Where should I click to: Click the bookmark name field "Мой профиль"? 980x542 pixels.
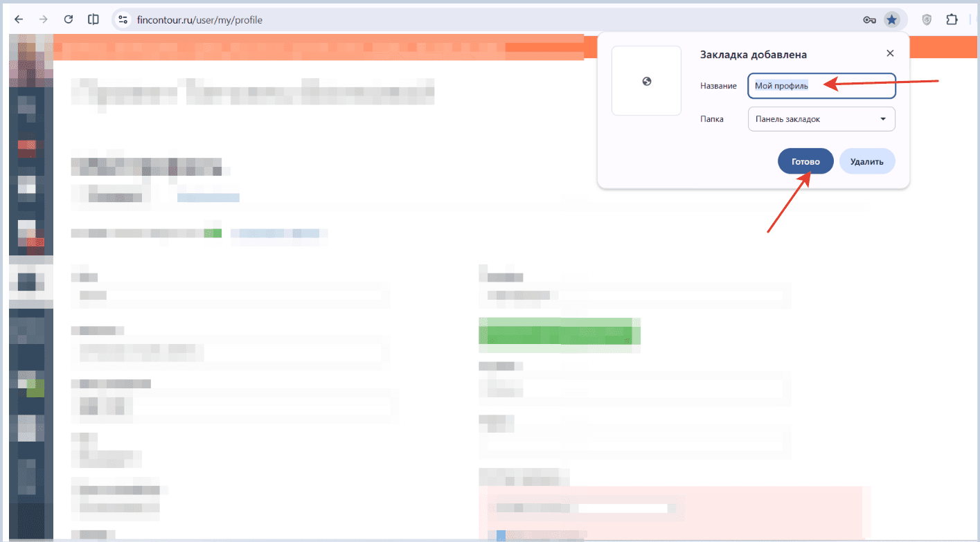(x=821, y=86)
